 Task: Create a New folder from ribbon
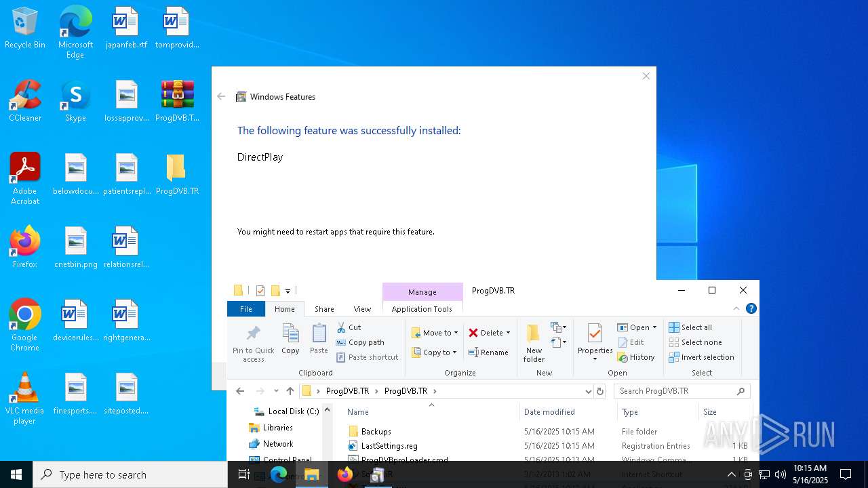pyautogui.click(x=534, y=343)
